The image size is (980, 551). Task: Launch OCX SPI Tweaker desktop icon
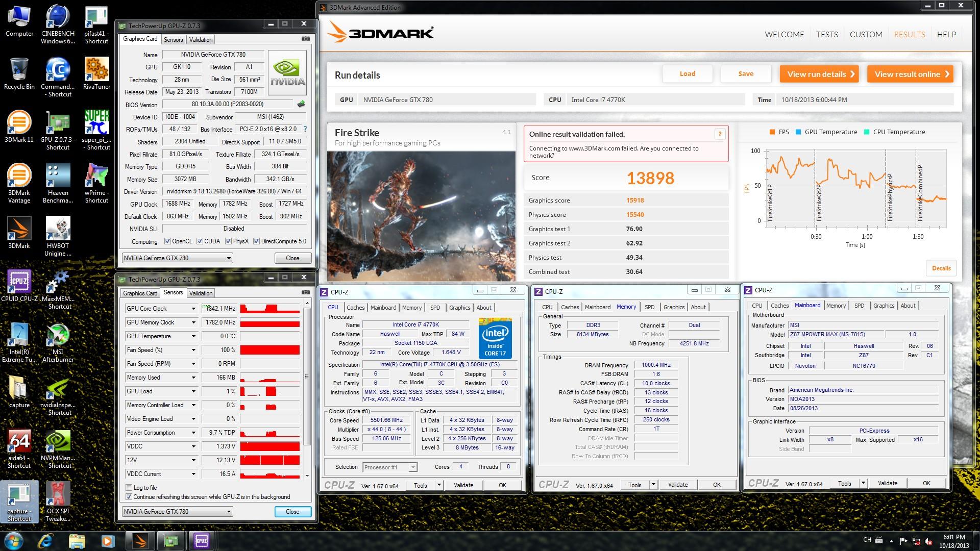[x=58, y=502]
